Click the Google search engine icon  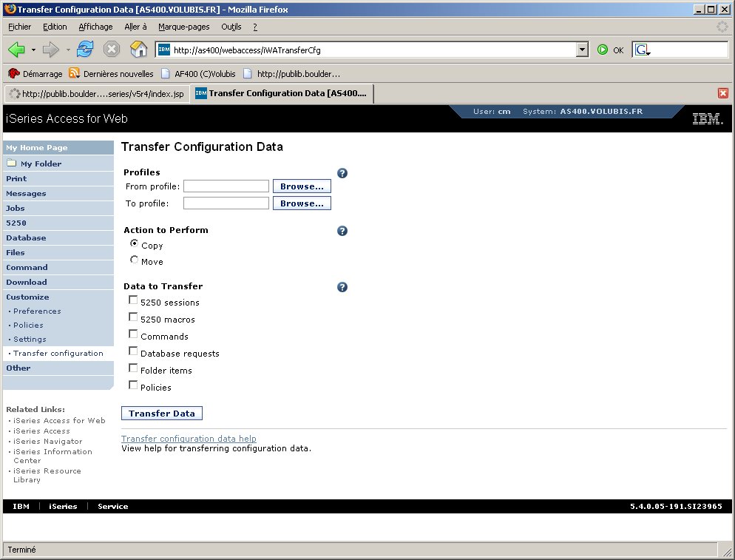642,50
